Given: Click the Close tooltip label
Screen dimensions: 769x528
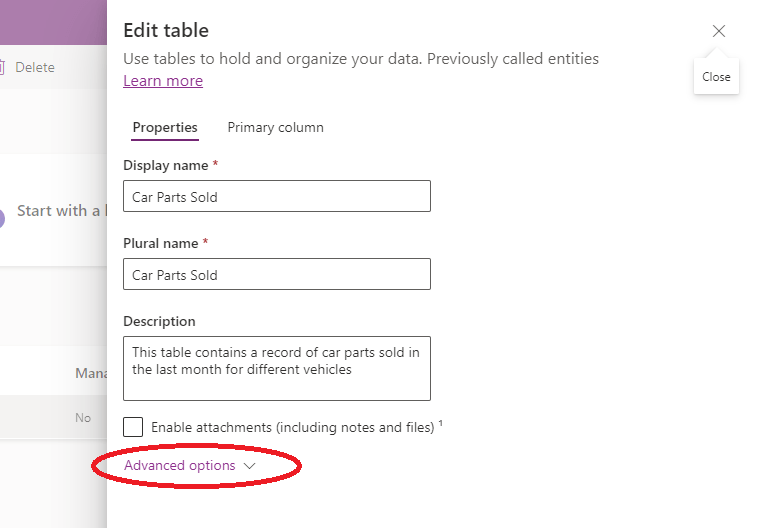Looking at the screenshot, I should coord(716,77).
